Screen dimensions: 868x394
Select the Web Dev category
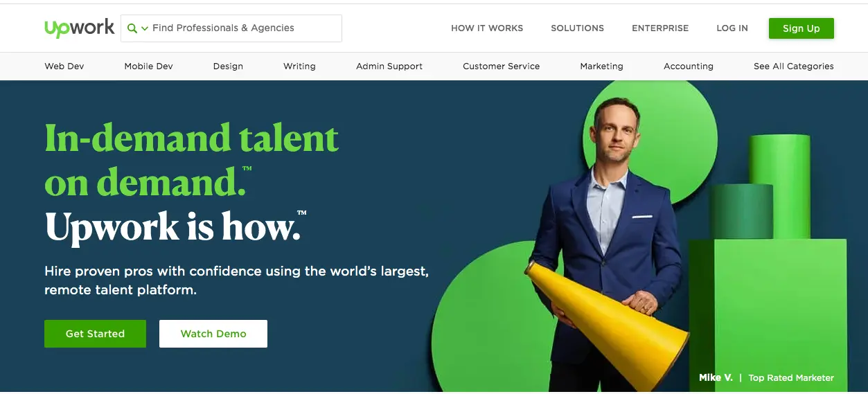click(x=64, y=66)
